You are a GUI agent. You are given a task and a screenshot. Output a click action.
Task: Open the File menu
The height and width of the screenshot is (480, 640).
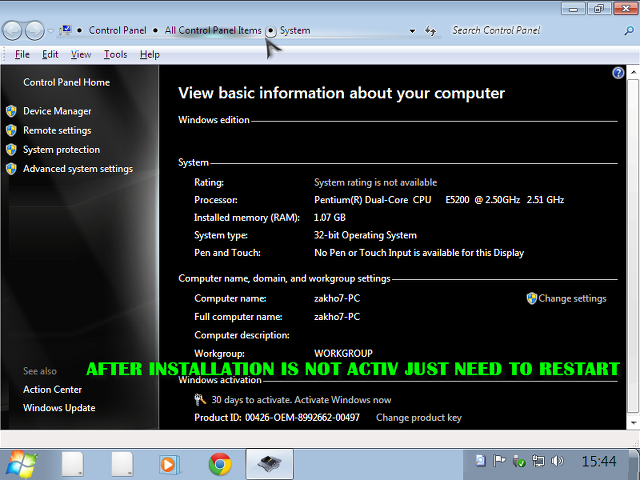pyautogui.click(x=22, y=54)
